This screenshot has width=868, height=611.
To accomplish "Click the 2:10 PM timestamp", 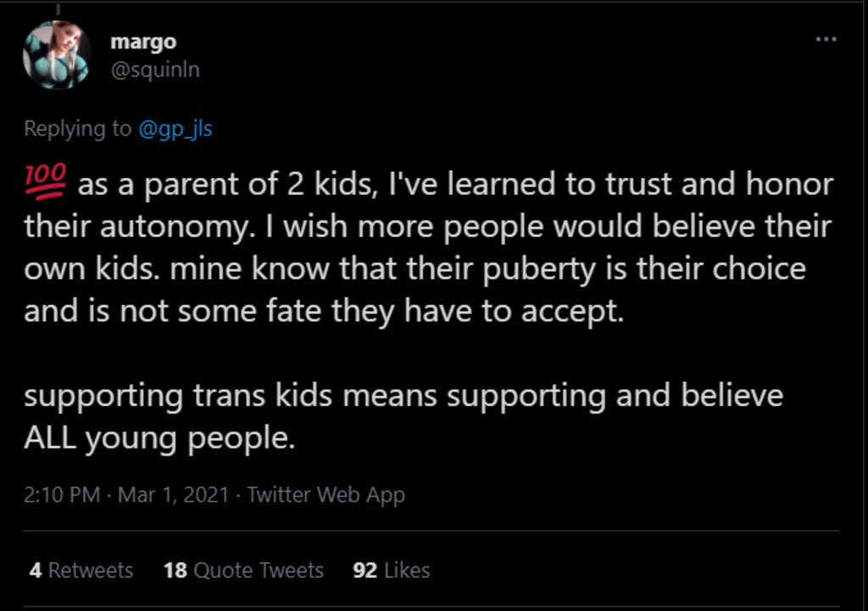I will pyautogui.click(x=62, y=494).
